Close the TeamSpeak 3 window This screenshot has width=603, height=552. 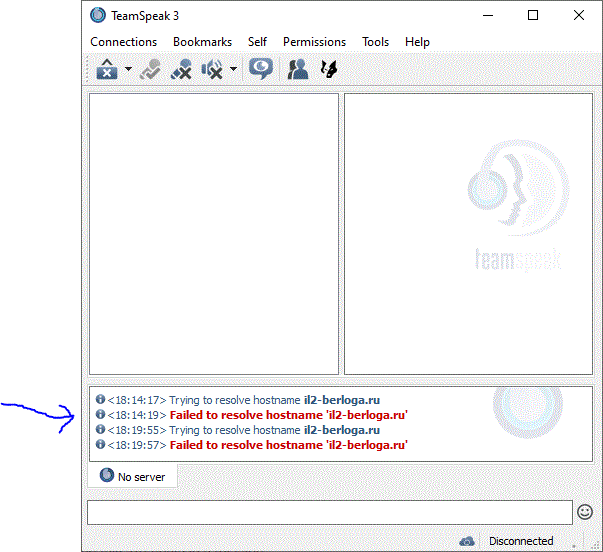[579, 15]
